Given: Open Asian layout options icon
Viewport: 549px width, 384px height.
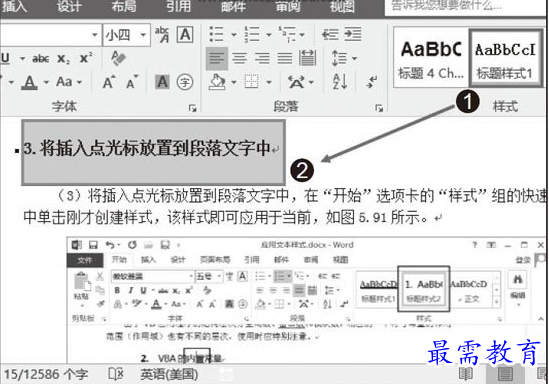Looking at the screenshot, I should (296, 82).
